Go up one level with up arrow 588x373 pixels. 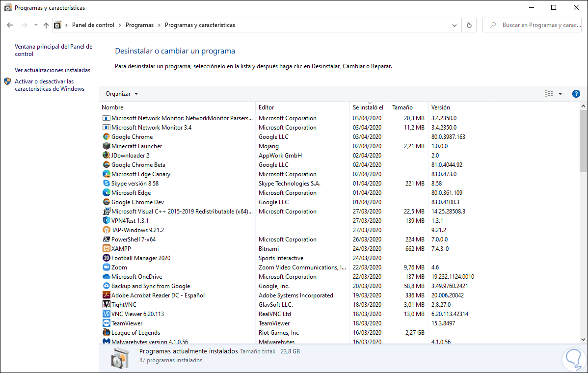pos(46,25)
